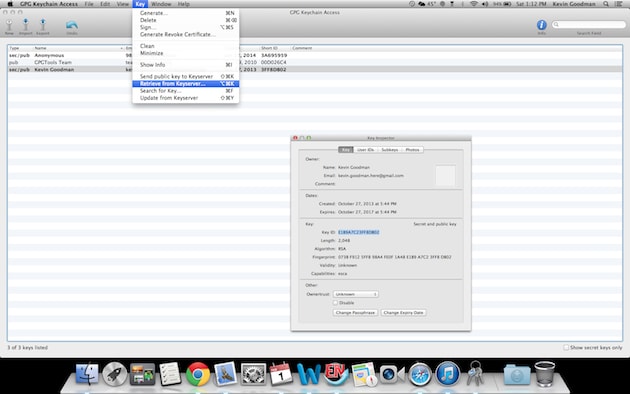Switch to Subkeys tab in Key Inspector
The image size is (630, 394).
click(x=389, y=150)
